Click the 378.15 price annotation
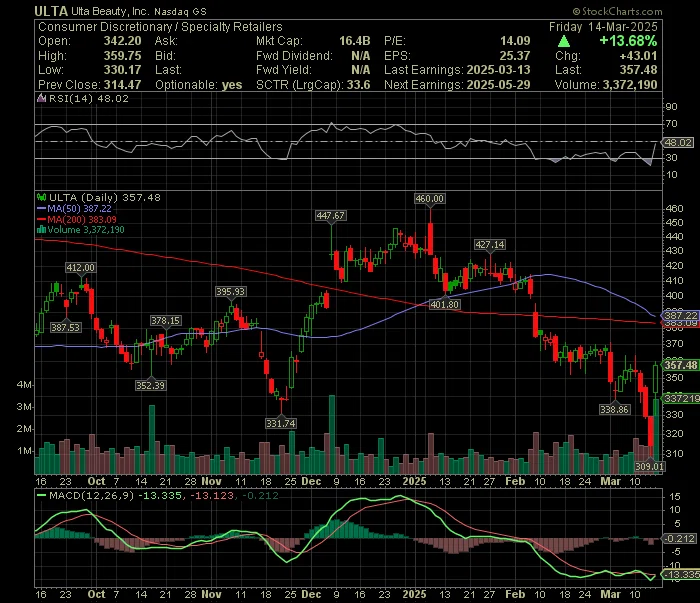Viewport: 700px width, 603px height. tap(165, 320)
